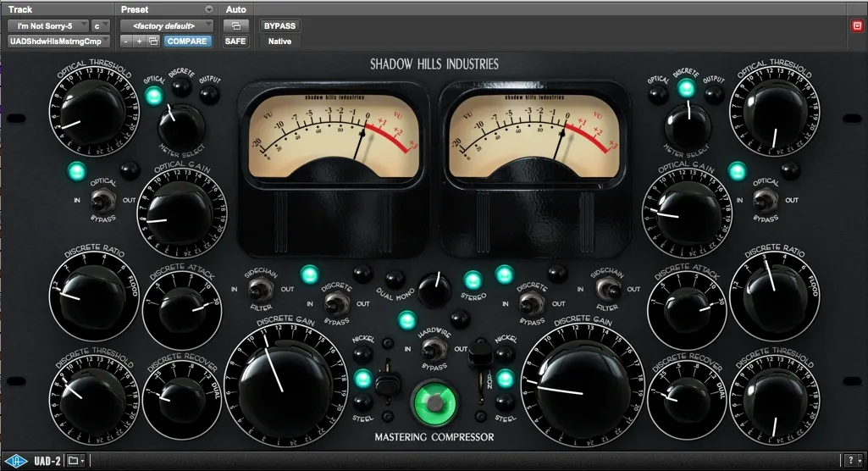
Task: Click the Dual Mono / Stereo center knob
Action: pos(434,290)
